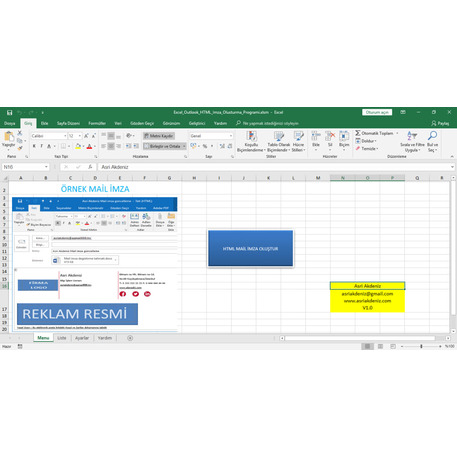This screenshot has width=457, height=457.
Task: Click the Cut scissors icon
Action: pyautogui.click(x=20, y=133)
